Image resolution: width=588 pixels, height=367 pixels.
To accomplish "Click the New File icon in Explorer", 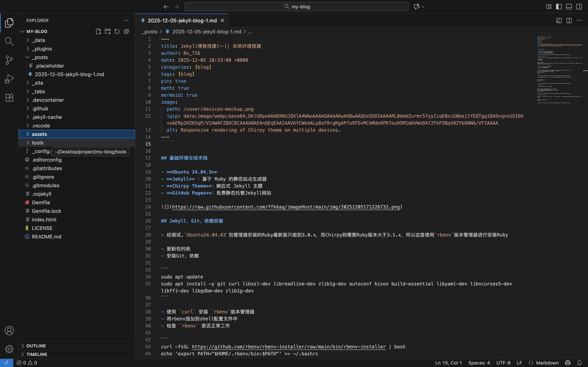I will (x=98, y=31).
